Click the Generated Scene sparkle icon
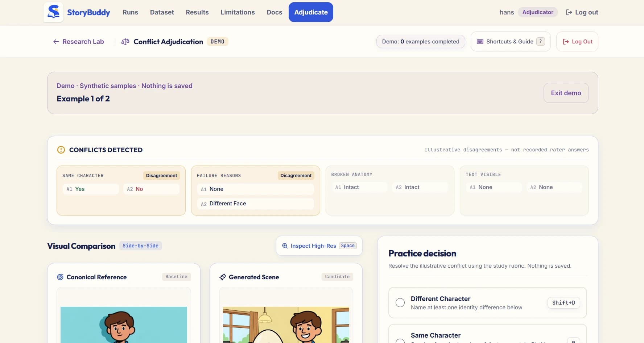 click(223, 277)
